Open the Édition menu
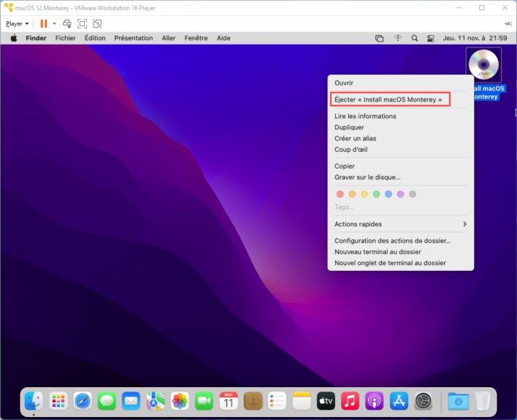 point(95,38)
